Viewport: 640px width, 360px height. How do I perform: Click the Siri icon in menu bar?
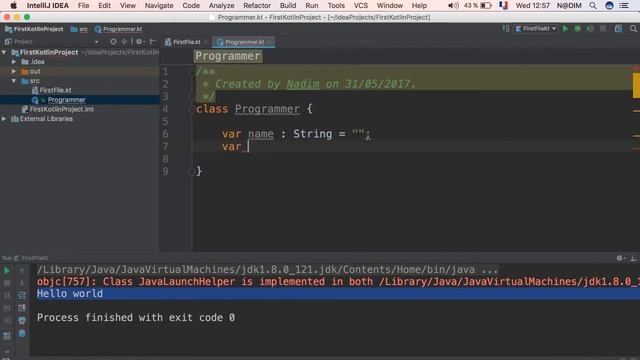[x=609, y=5]
